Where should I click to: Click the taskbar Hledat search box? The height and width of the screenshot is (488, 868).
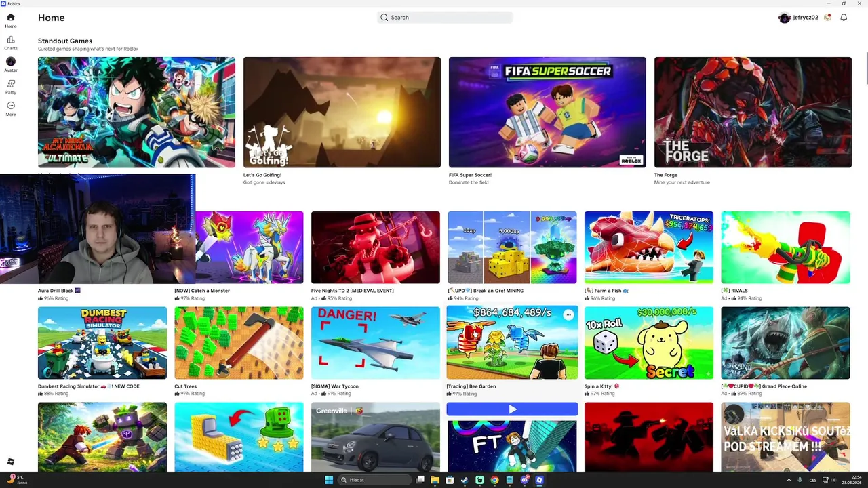[x=374, y=480]
